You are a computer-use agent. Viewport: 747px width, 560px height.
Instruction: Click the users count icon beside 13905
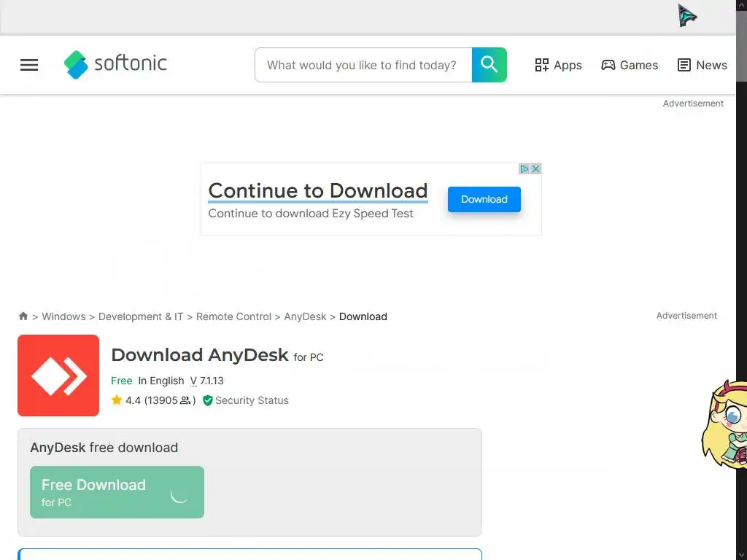pos(185,400)
